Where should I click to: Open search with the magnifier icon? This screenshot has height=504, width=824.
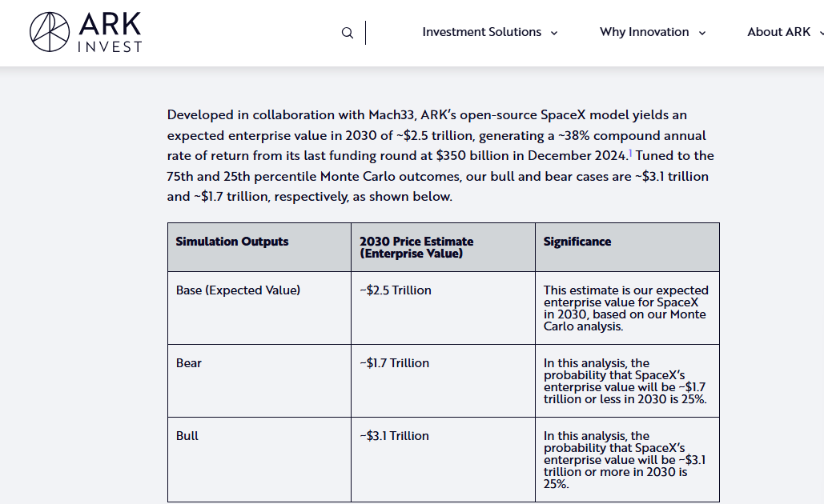347,33
